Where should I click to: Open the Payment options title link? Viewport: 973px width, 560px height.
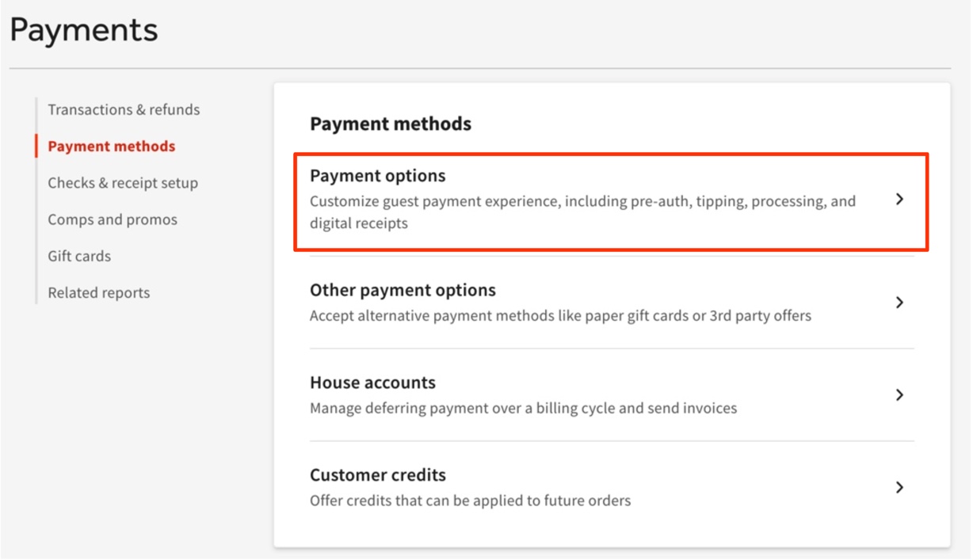click(378, 176)
